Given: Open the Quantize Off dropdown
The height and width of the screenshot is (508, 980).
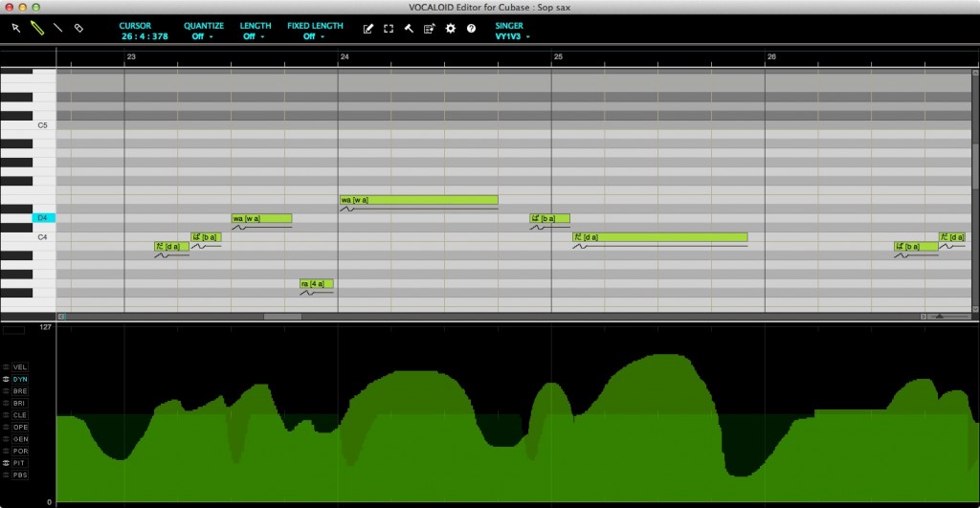Looking at the screenshot, I should 202,36.
